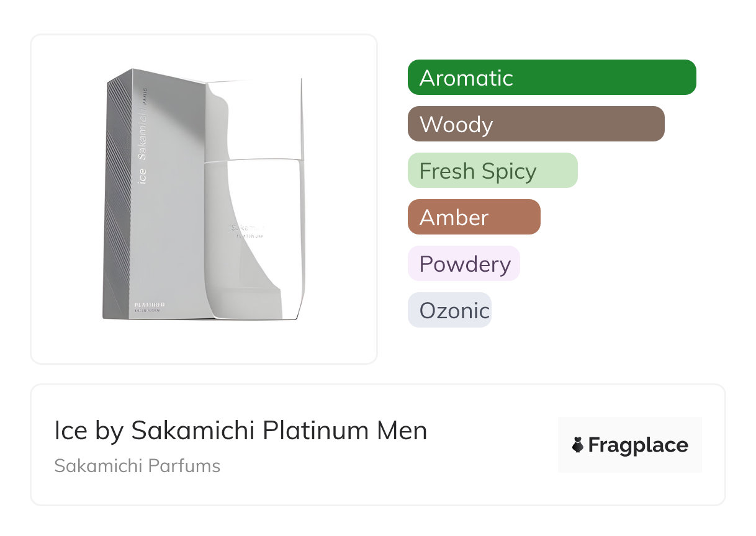Click the PLATINUM label on the box bottom
756x536 pixels.
coord(149,305)
